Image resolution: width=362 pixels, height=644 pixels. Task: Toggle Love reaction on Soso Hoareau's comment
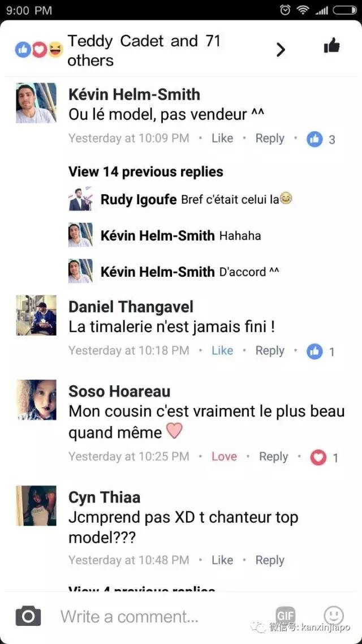tap(224, 456)
